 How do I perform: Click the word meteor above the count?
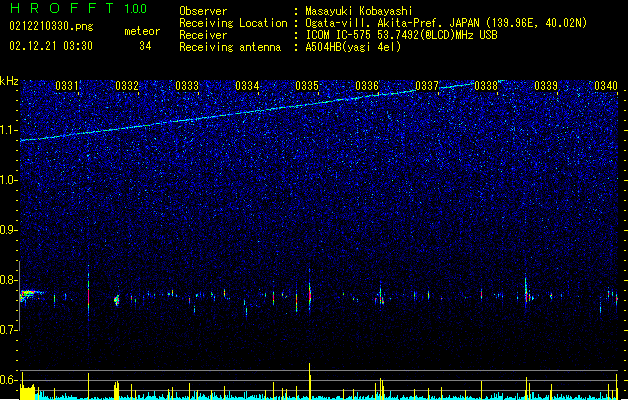point(142,31)
